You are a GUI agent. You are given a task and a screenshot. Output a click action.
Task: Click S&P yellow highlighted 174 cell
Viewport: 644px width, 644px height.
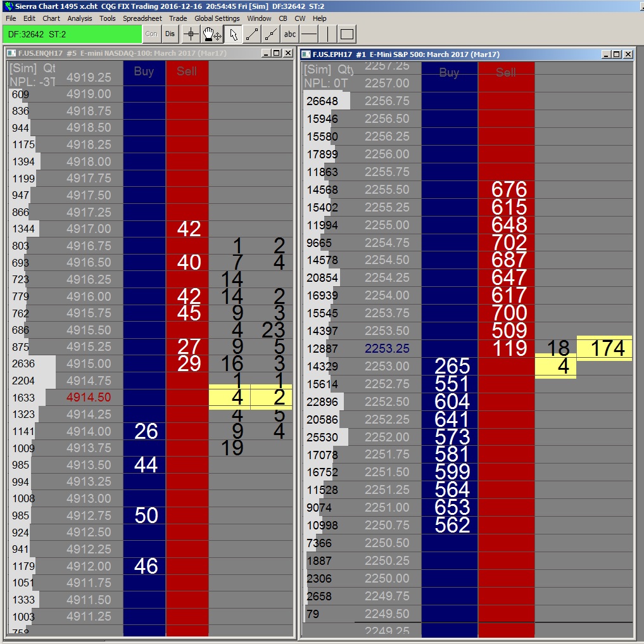(605, 348)
